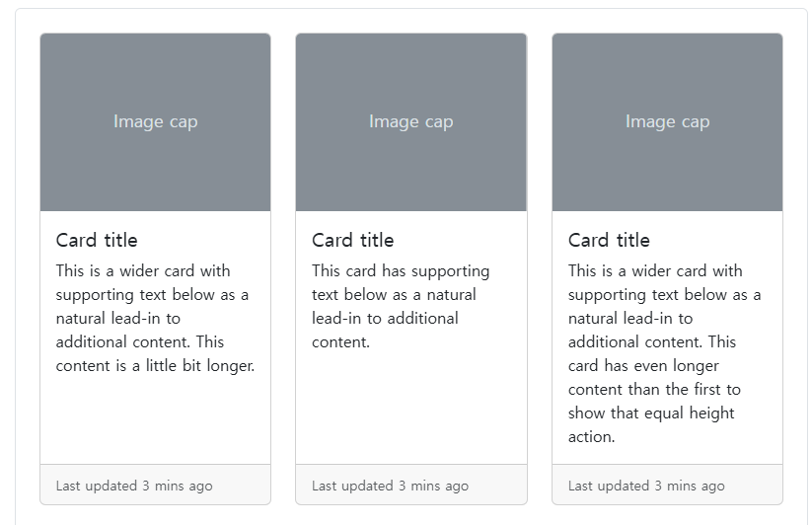This screenshot has width=812, height=525.
Task: Click the third card's Card title heading
Action: (609, 240)
